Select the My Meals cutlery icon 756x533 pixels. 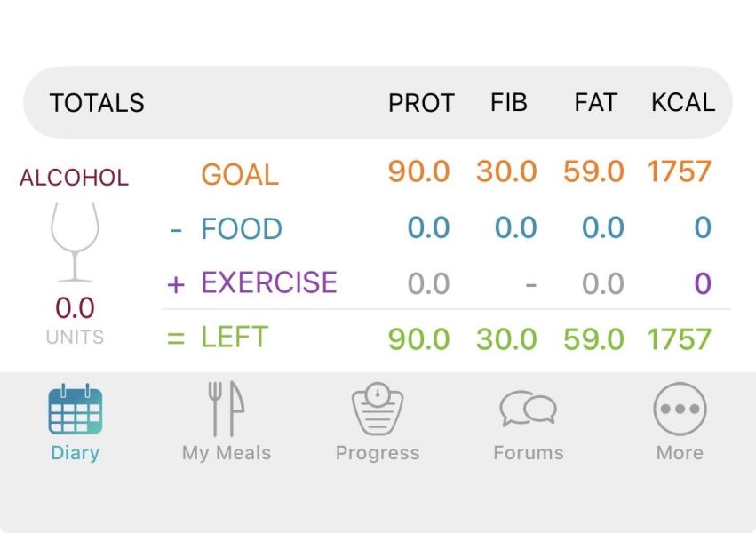point(226,408)
